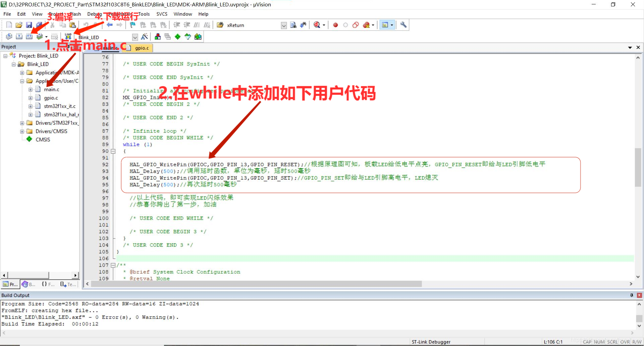The image size is (644, 346).
Task: Open File Extensions and Books red-blue blocks icon
Action: coord(158,37)
